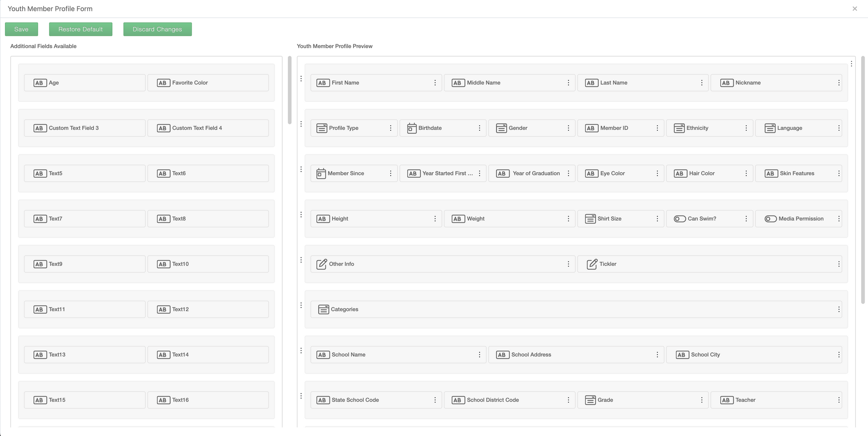
Task: Open the Middle Name field kebab menu
Action: pyautogui.click(x=568, y=83)
